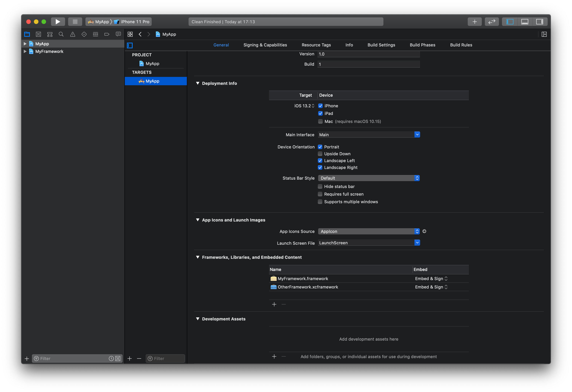Toggle the debug area bottom panel icon
The image size is (572, 392).
524,22
